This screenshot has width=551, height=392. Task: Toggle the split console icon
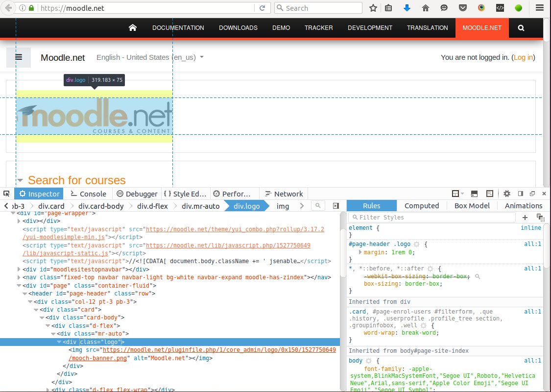click(475, 194)
